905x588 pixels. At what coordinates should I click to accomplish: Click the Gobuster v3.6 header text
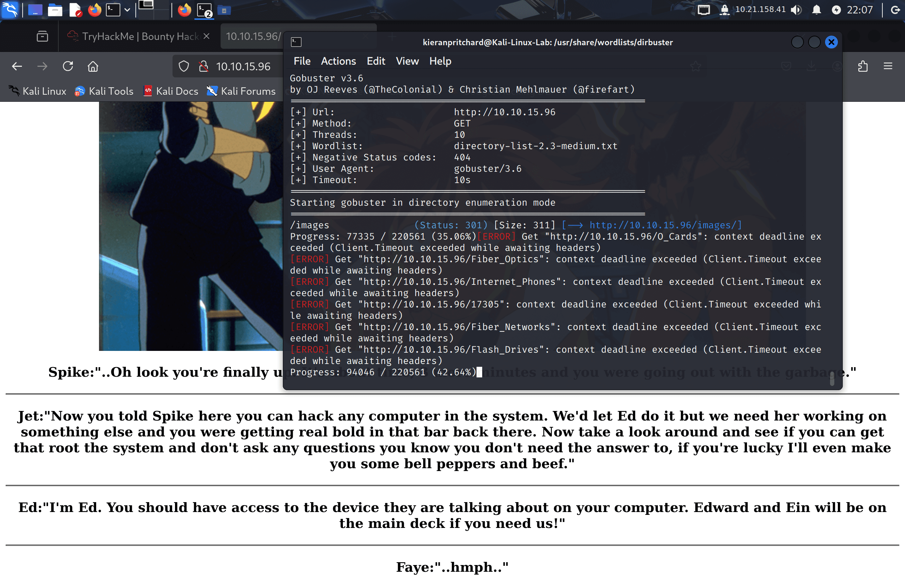[326, 78]
